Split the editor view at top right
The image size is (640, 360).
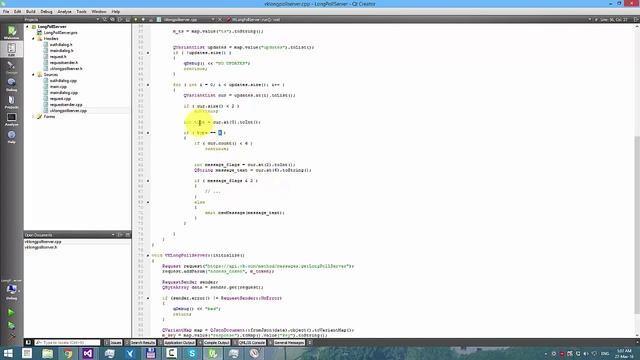coord(636,20)
